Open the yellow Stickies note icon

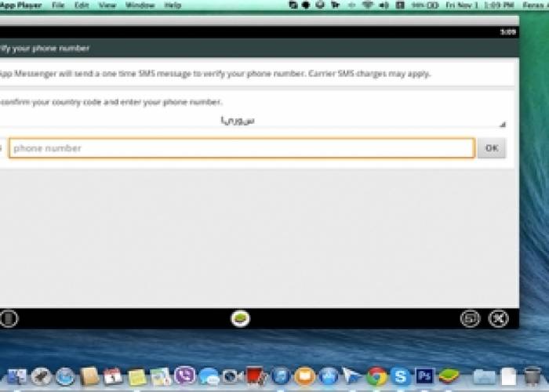pos(137,378)
